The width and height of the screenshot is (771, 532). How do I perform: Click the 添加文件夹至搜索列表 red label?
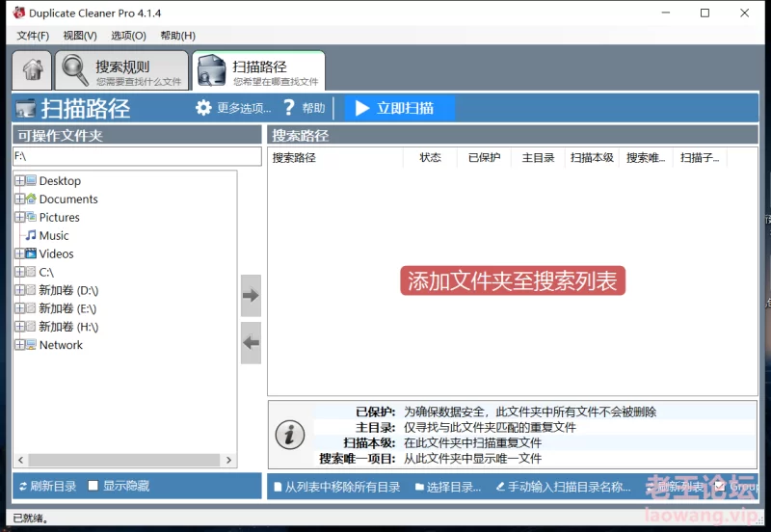coord(513,280)
